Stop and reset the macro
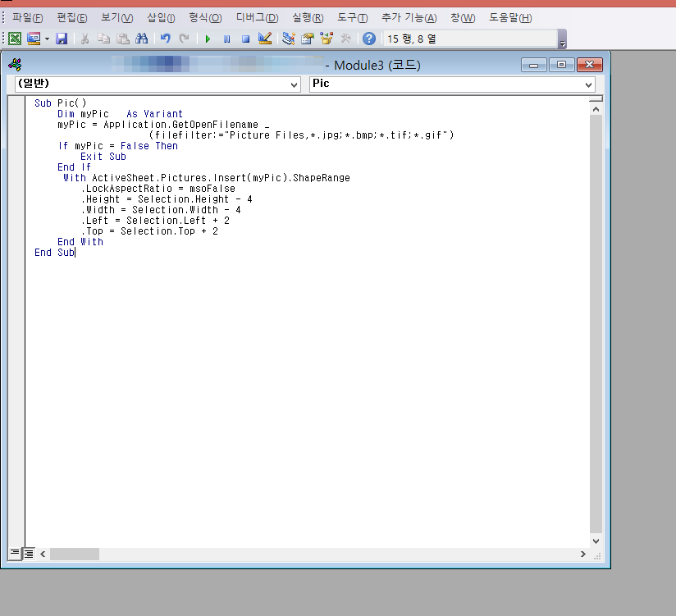676x616 pixels. click(x=246, y=39)
